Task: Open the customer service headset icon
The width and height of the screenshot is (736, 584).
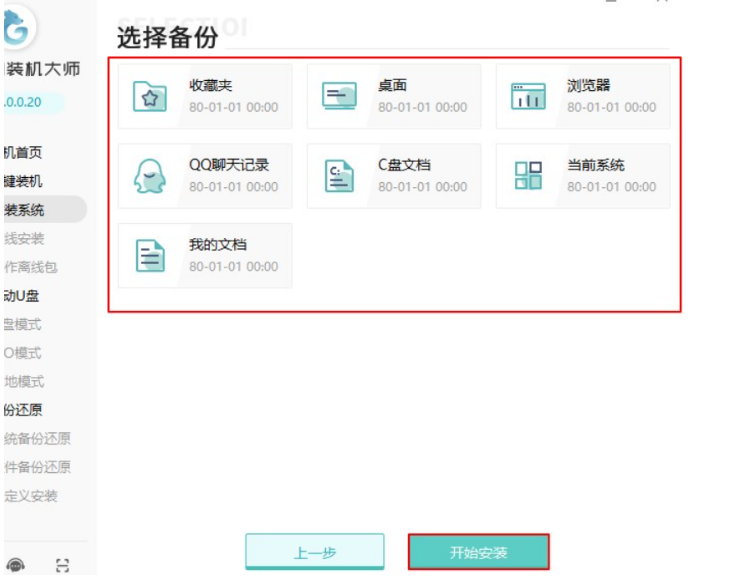Action: (x=16, y=565)
